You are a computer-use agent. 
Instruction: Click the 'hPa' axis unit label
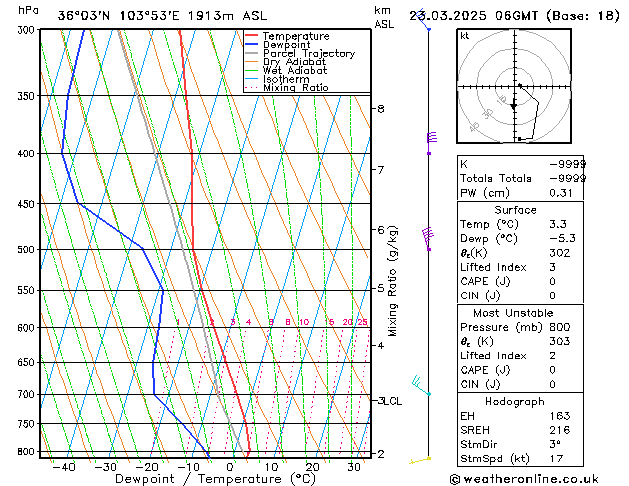tap(28, 11)
